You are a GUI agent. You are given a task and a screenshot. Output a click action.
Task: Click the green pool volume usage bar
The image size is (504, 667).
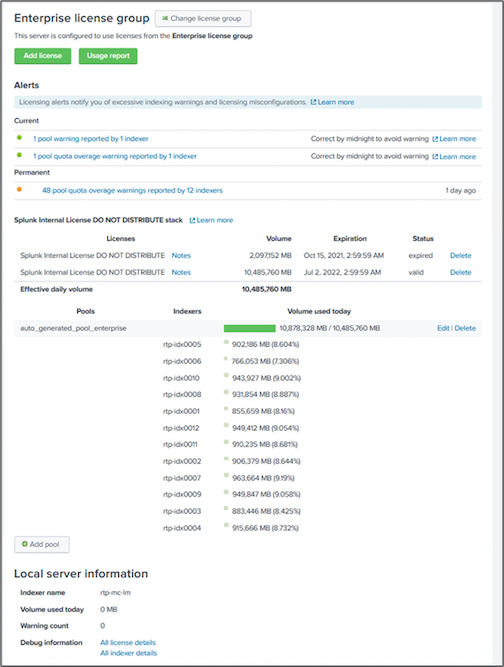point(250,328)
